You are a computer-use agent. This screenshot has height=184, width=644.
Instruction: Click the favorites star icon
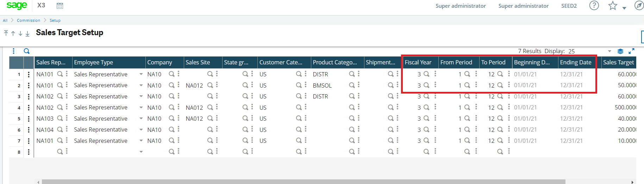click(613, 6)
